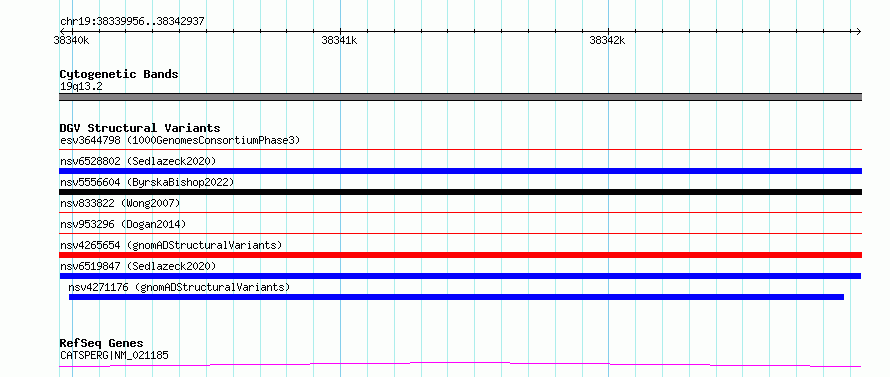
Task: Click the Cytogenetic Bands track title
Action: click(119, 74)
